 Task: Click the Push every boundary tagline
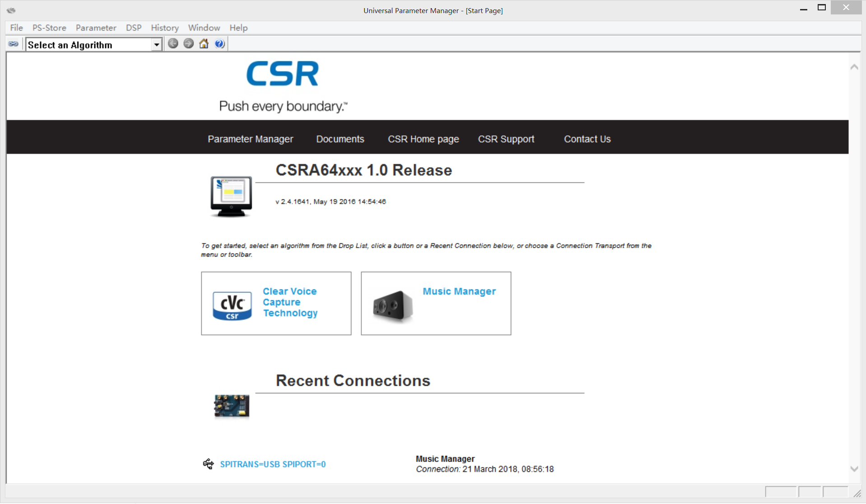pyautogui.click(x=283, y=106)
